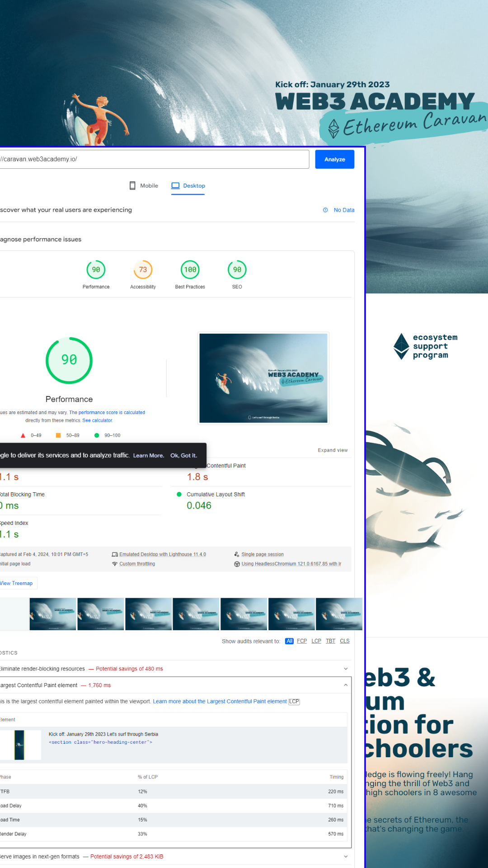This screenshot has height=868, width=488.
Task: Click the Largest Contentful Paint value 1.8 s
Action: [197, 477]
